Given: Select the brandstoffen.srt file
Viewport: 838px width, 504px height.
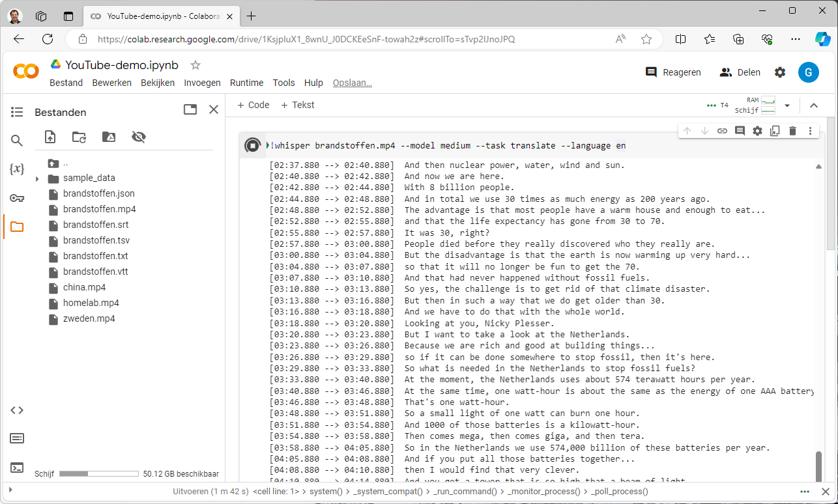Looking at the screenshot, I should [x=96, y=225].
